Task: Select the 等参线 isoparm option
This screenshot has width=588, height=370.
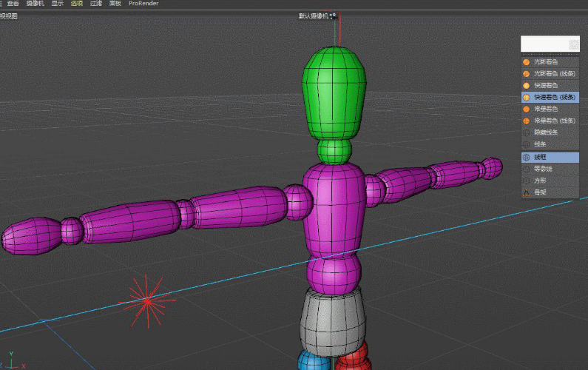Action: coord(550,169)
